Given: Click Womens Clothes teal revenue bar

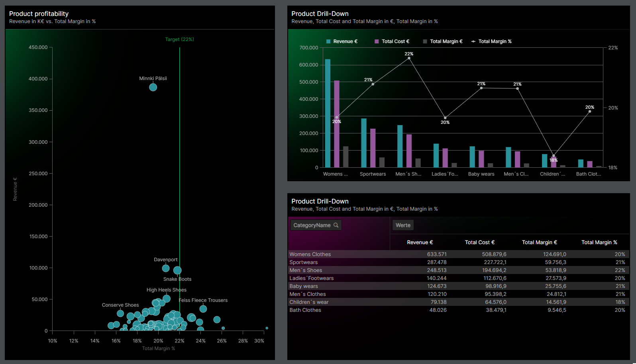Looking at the screenshot, I should click(328, 114).
